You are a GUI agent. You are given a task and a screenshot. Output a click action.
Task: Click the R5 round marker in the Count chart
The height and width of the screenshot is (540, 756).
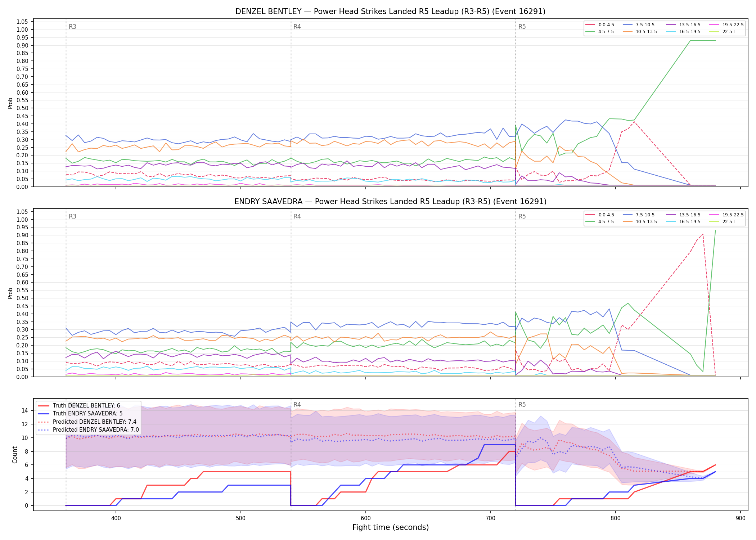click(522, 405)
